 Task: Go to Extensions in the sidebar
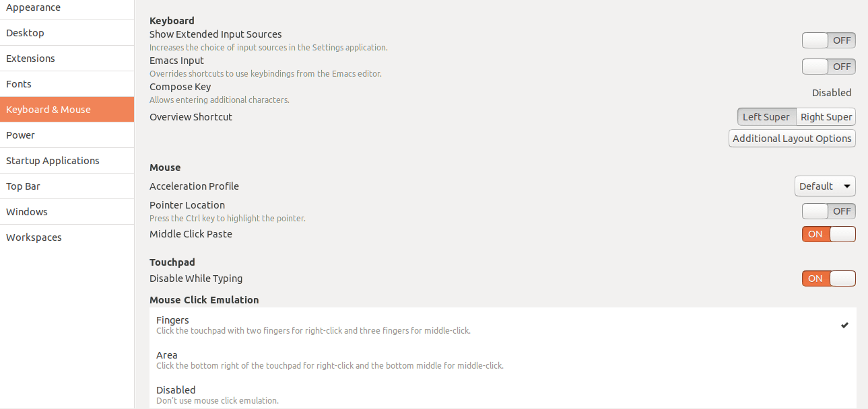pyautogui.click(x=67, y=59)
